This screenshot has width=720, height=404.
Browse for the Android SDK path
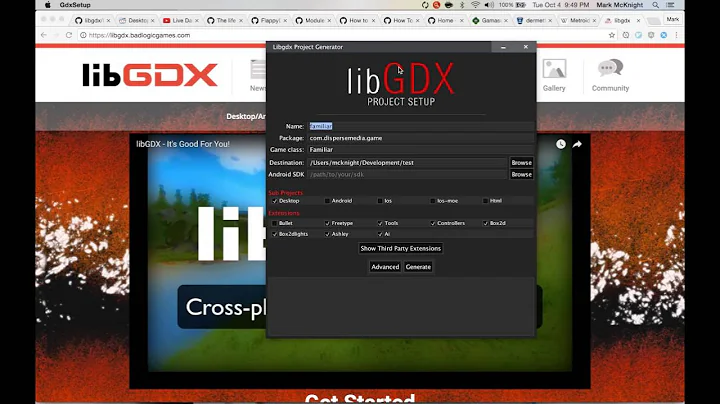[x=522, y=174]
